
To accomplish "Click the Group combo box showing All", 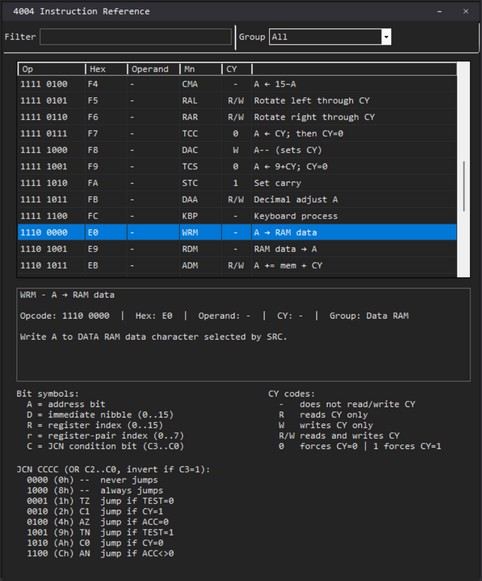I will click(330, 37).
